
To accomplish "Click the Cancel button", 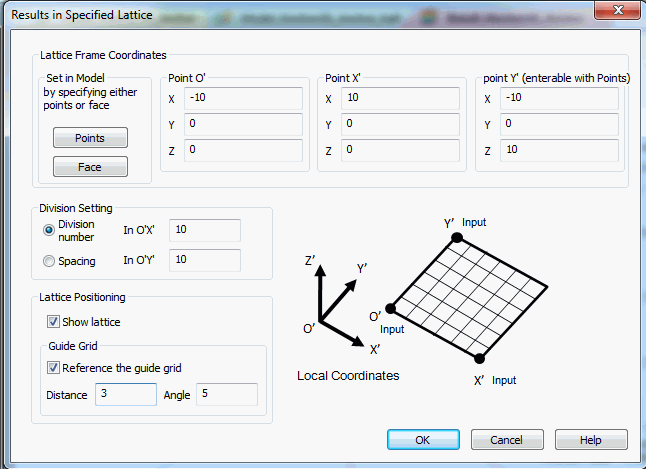I will pos(507,440).
